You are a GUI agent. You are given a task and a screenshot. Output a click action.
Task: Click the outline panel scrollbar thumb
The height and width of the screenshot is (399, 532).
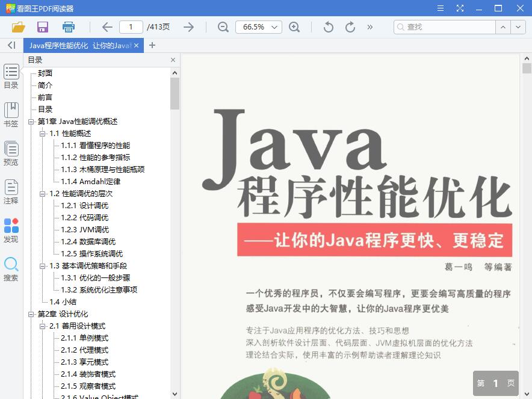[x=175, y=94]
